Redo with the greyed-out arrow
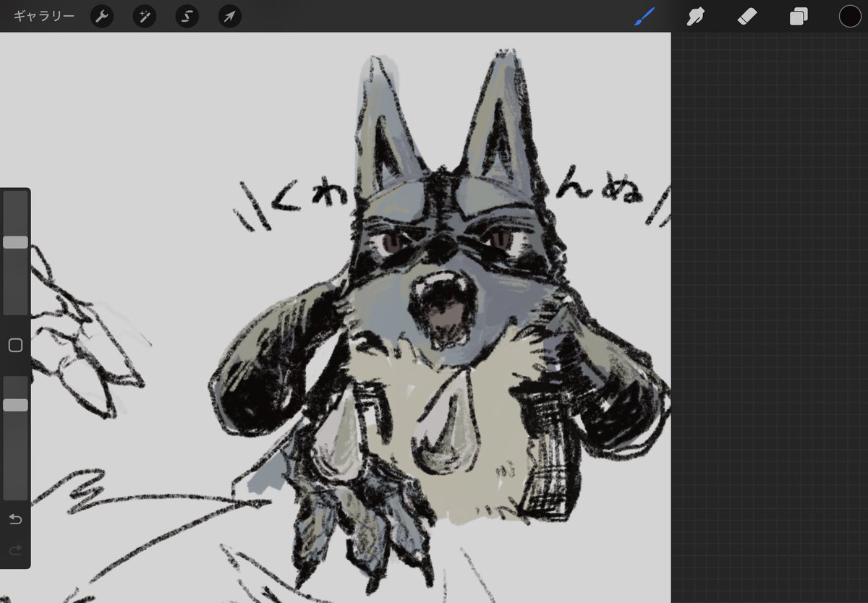 [x=15, y=551]
